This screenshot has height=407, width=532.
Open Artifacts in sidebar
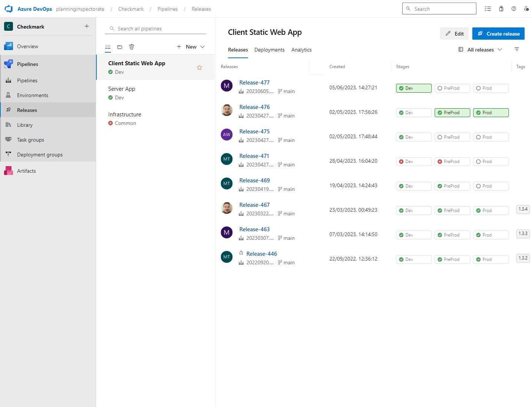[x=48, y=171]
